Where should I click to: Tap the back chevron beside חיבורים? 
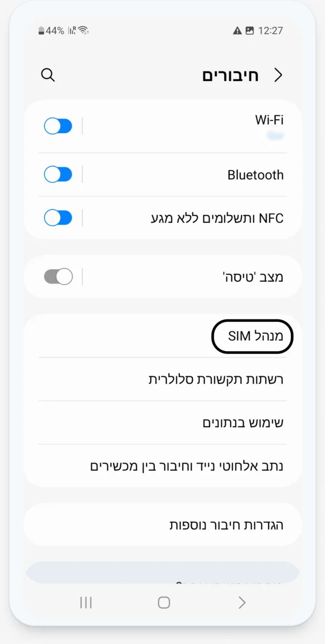[278, 75]
